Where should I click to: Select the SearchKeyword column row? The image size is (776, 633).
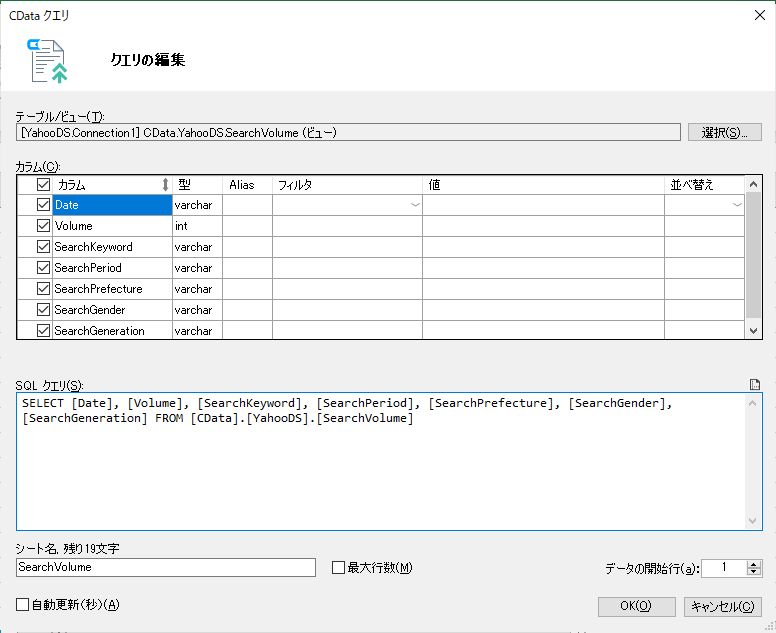click(112, 247)
